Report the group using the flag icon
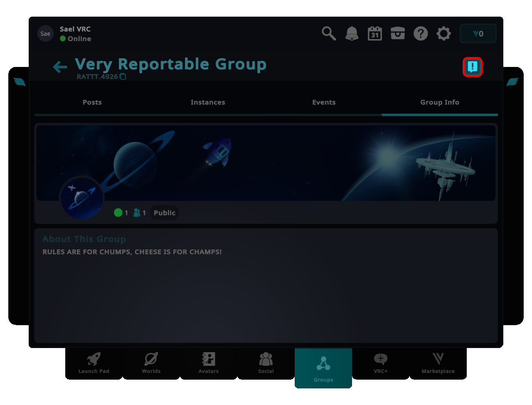The image size is (532, 405). coord(473,67)
